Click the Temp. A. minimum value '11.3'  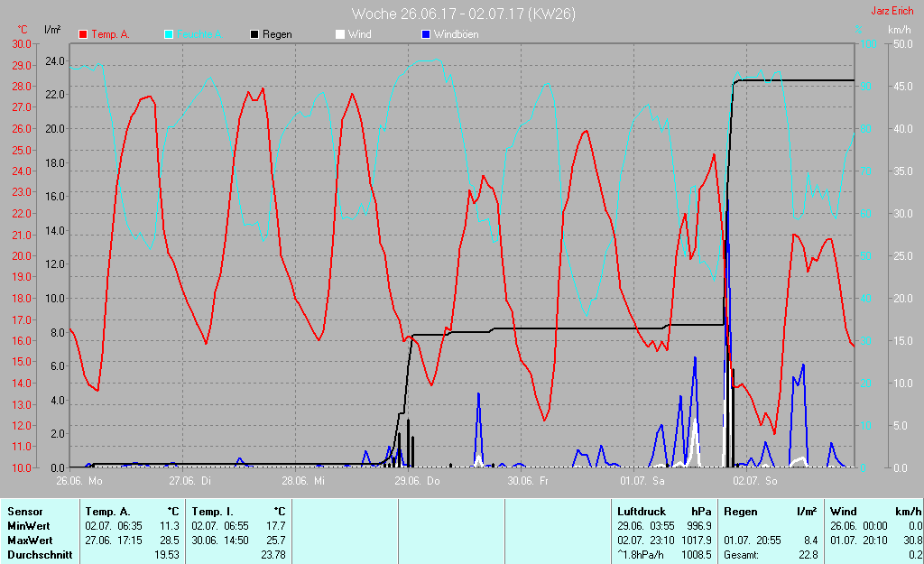tap(170, 526)
